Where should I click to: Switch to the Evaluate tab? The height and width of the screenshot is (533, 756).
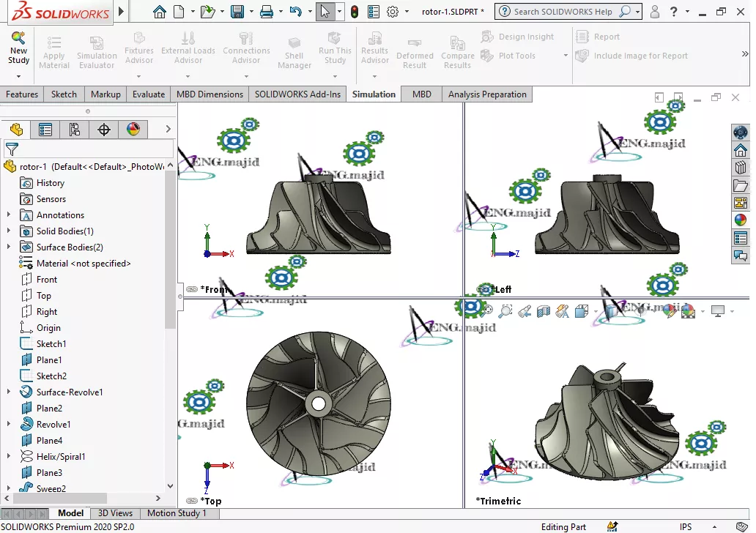coord(149,94)
